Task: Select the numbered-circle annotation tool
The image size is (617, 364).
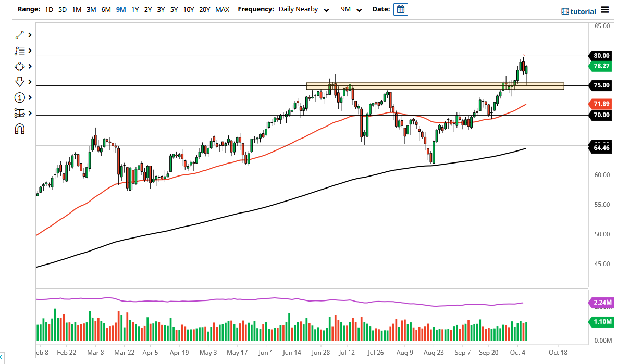Action: [19, 97]
